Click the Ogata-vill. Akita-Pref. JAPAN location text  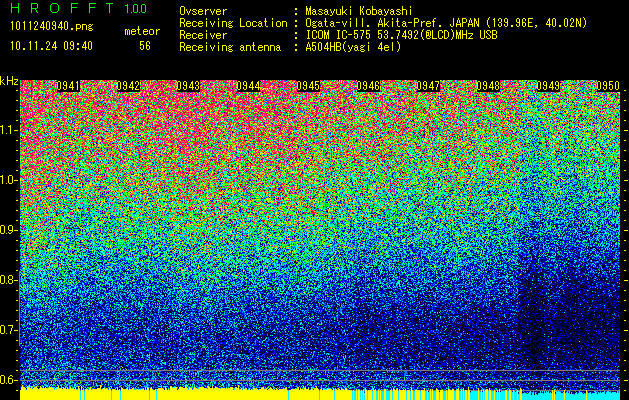click(x=446, y=23)
